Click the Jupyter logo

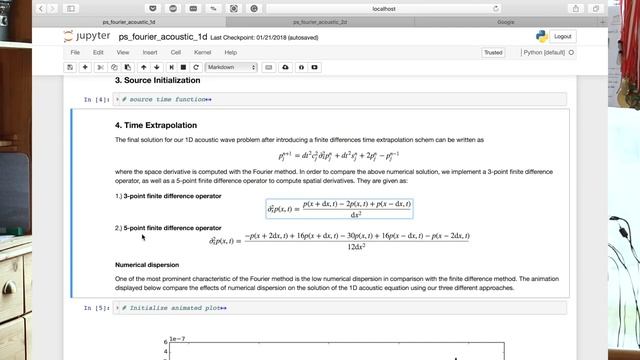click(x=87, y=36)
